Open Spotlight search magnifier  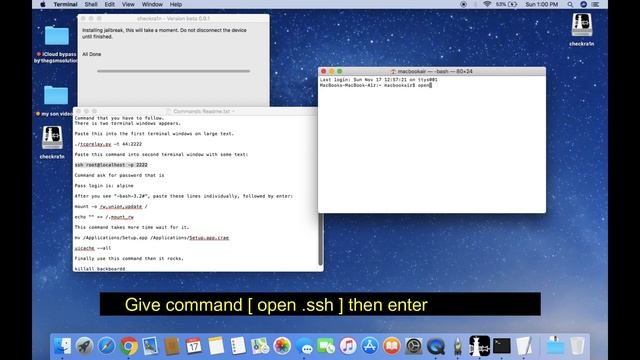click(570, 4)
